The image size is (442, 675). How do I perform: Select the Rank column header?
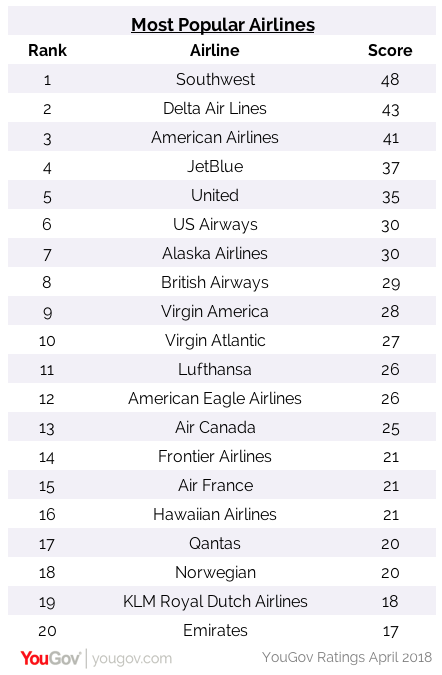pyautogui.click(x=47, y=50)
